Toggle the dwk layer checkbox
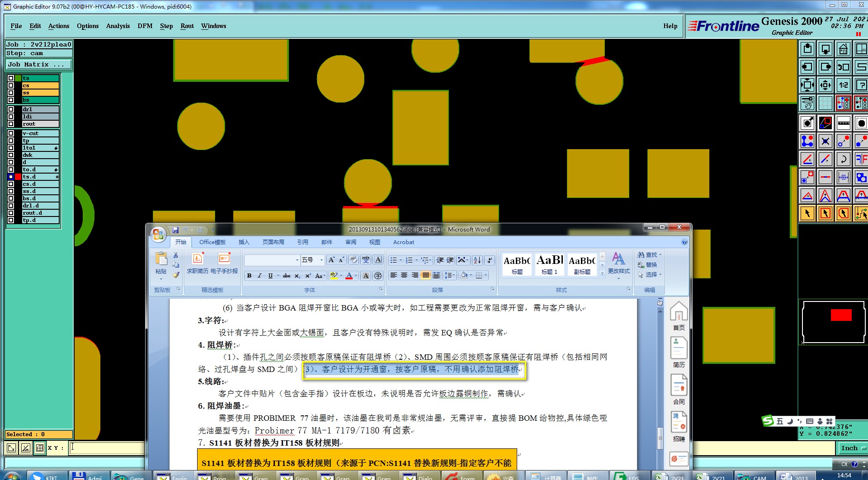 [x=11, y=155]
